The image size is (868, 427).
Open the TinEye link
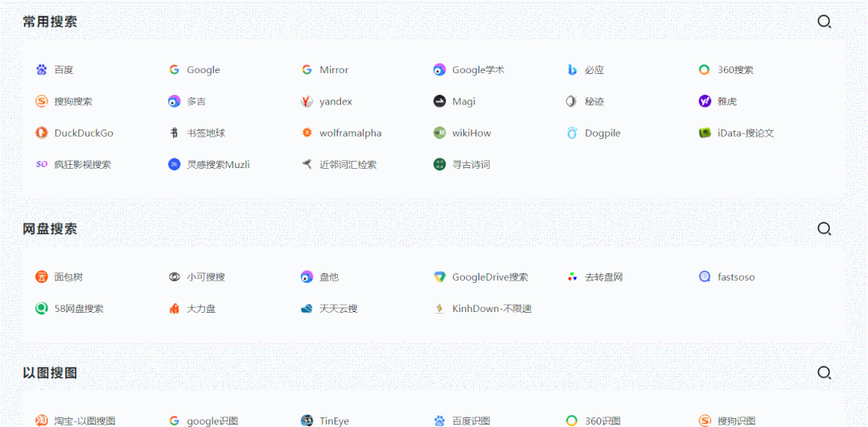pos(335,421)
